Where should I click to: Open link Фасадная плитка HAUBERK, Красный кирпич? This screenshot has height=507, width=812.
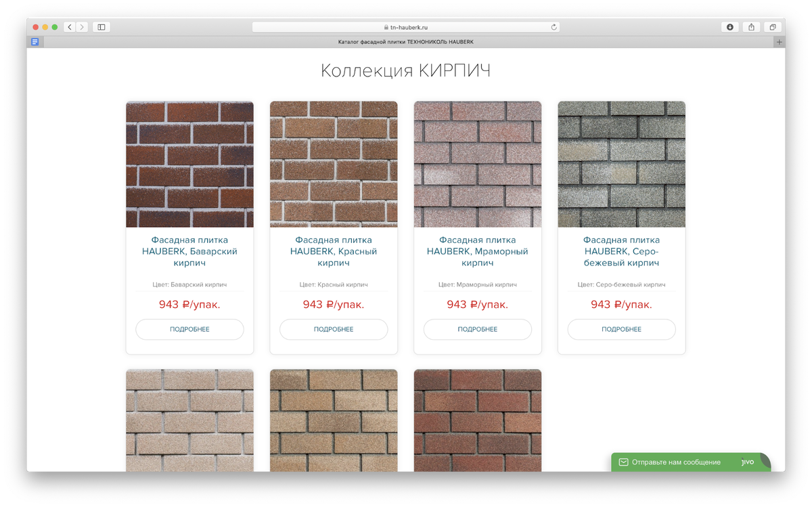[334, 251]
